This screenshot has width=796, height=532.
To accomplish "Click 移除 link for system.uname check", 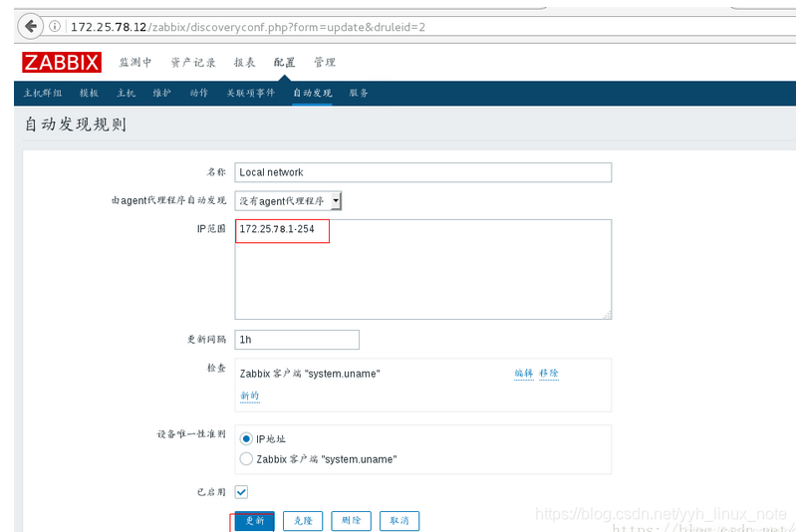I will [549, 374].
